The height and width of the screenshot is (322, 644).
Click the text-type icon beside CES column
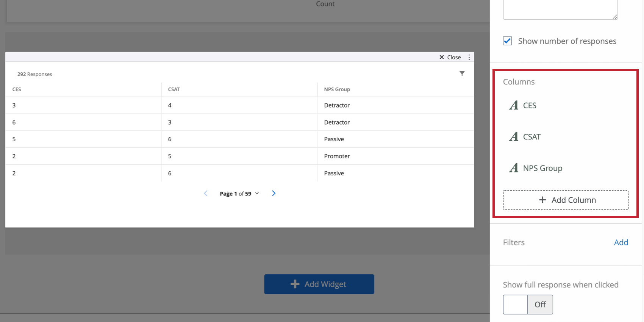[514, 105]
